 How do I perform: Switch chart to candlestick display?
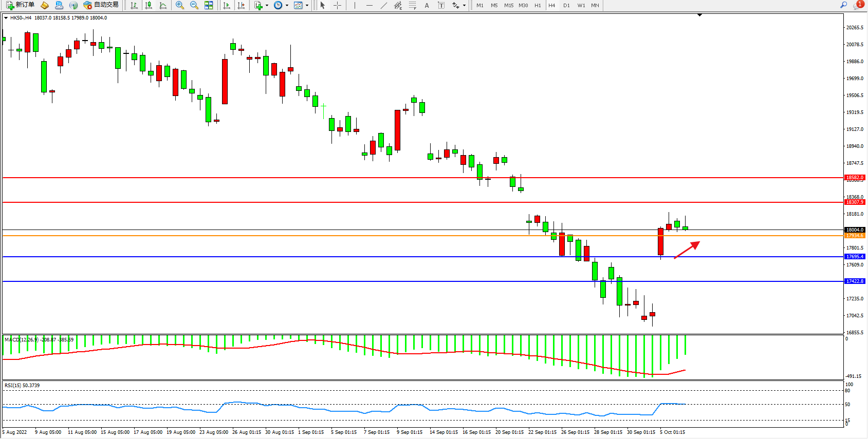pyautogui.click(x=149, y=5)
